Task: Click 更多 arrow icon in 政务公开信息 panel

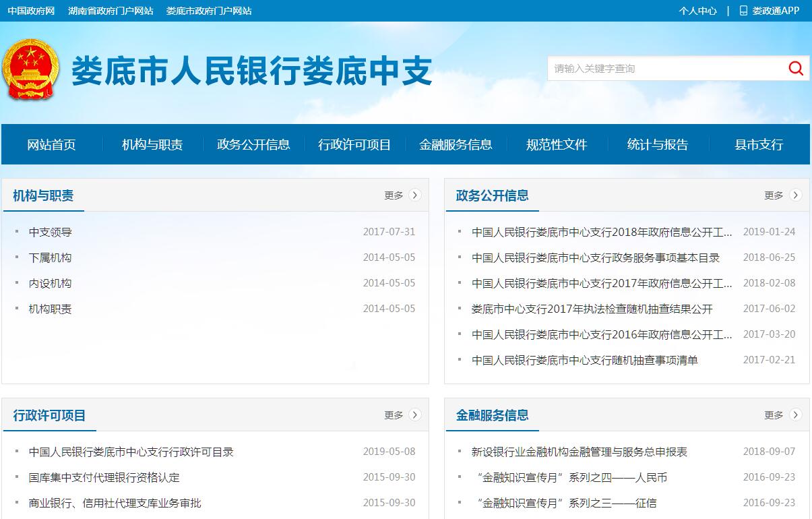Action: click(x=796, y=195)
